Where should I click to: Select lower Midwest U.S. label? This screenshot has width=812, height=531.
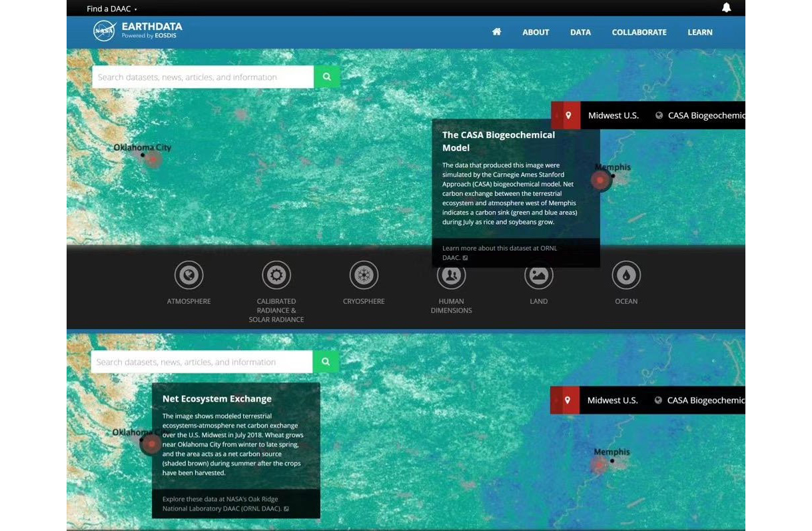click(x=613, y=400)
